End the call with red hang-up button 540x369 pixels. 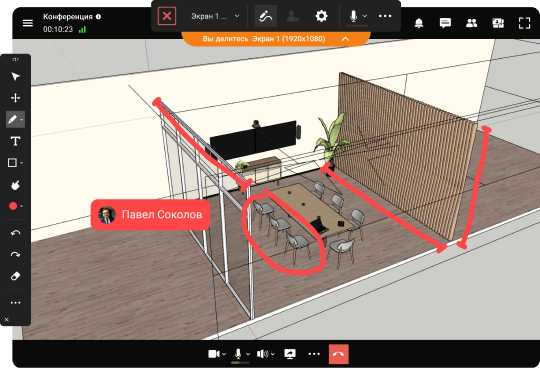(339, 354)
